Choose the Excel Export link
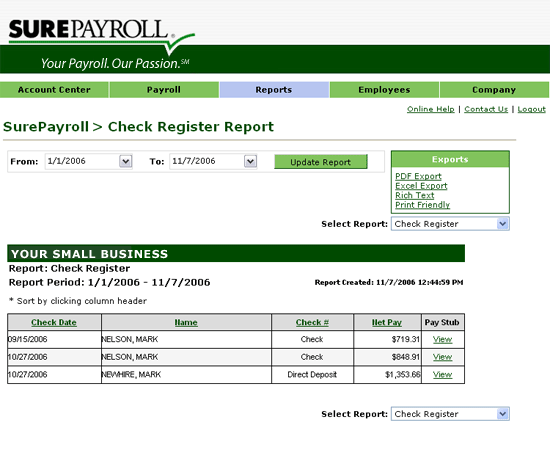 coord(421,186)
